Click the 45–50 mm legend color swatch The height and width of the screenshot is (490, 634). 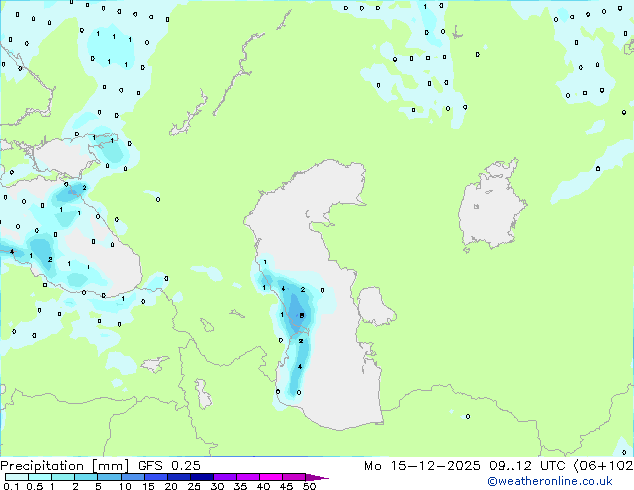(294, 477)
